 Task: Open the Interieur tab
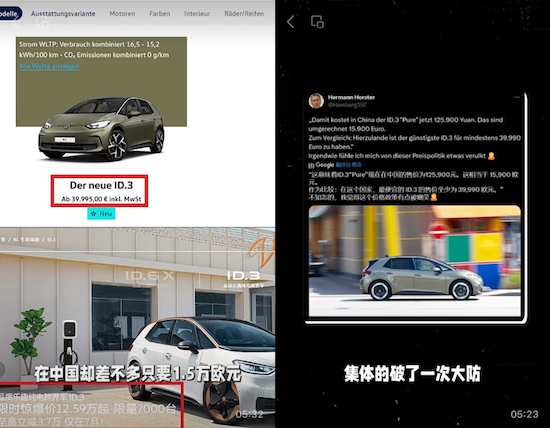197,14
